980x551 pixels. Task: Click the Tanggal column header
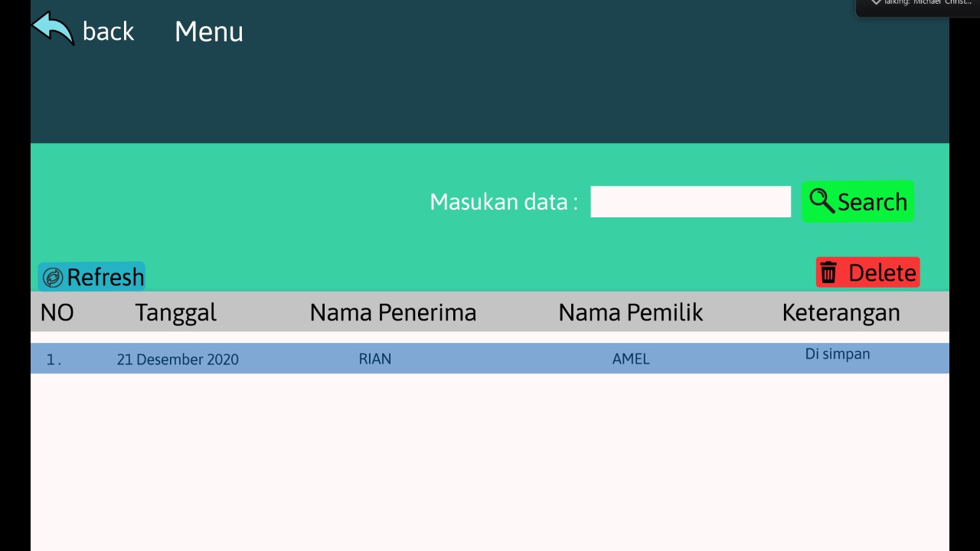click(x=175, y=312)
